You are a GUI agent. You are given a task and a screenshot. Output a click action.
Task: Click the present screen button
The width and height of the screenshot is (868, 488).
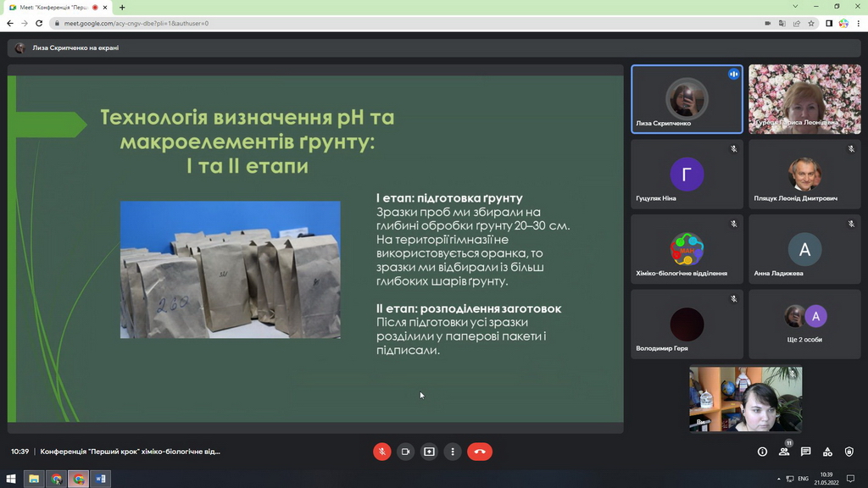tap(429, 452)
